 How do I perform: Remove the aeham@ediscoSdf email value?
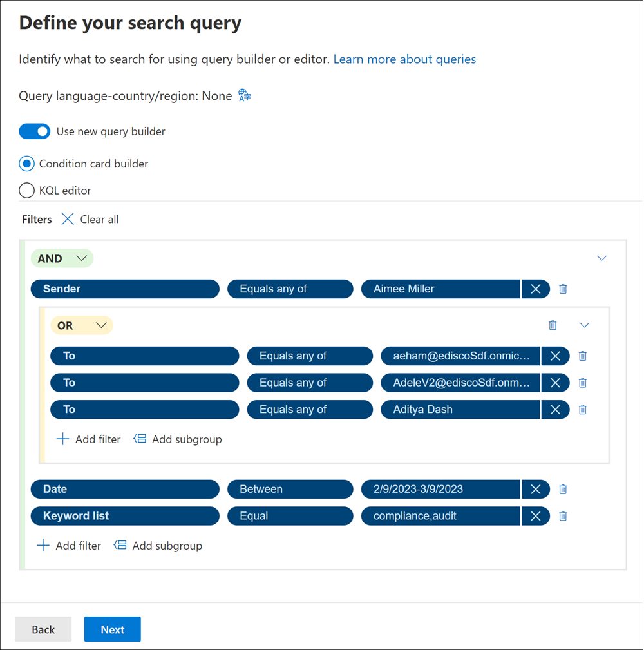555,356
